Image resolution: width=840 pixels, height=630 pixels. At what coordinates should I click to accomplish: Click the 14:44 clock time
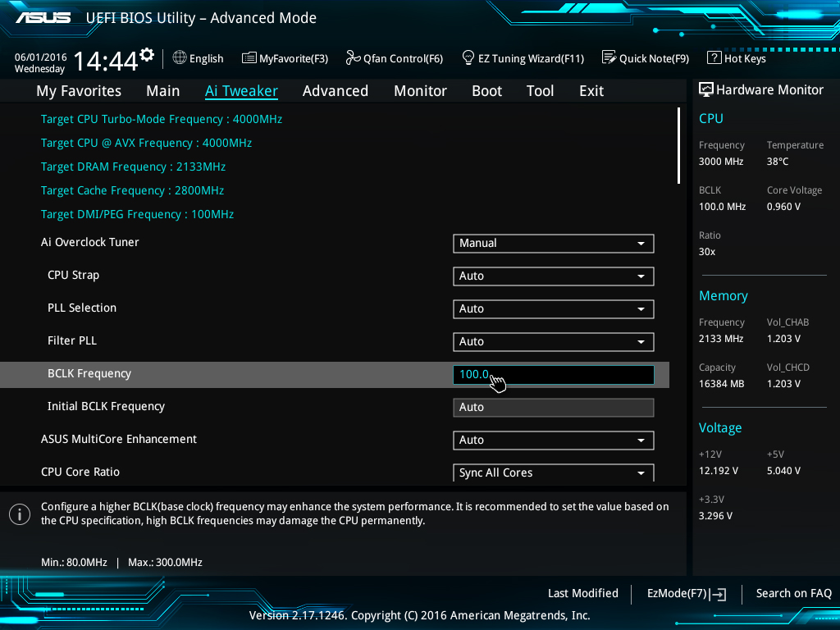pyautogui.click(x=106, y=61)
